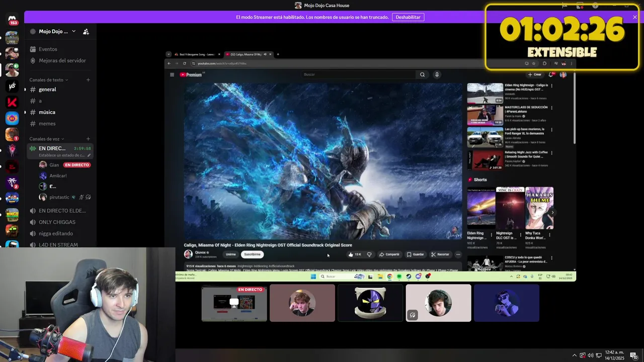Select the red K server icon
Screen dimensions: 644x362
tap(12, 102)
